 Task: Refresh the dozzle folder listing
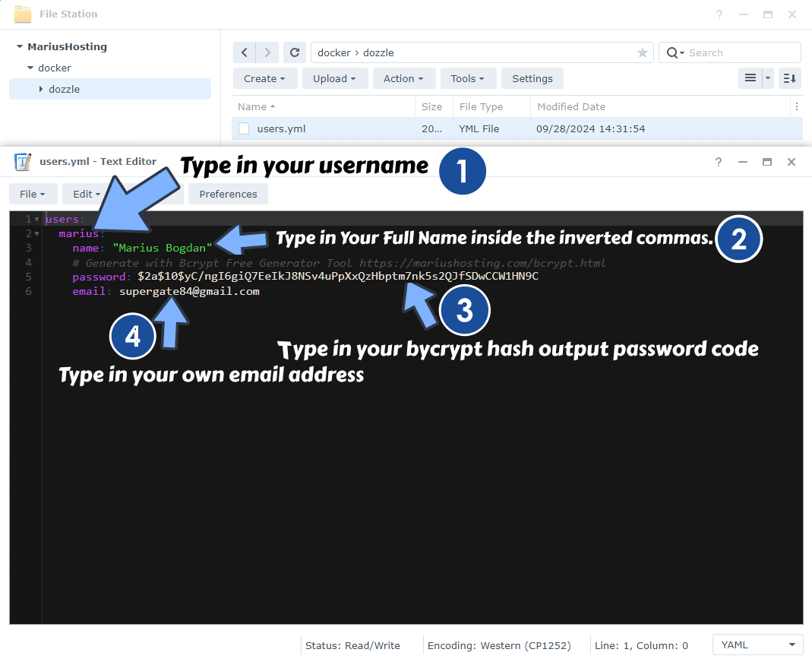295,52
